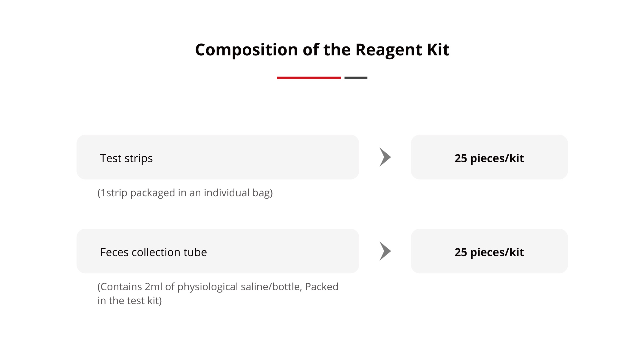Click "25 pieces/kit" in the Test strips row
Viewport: 644px width, 349px height.
pos(489,158)
